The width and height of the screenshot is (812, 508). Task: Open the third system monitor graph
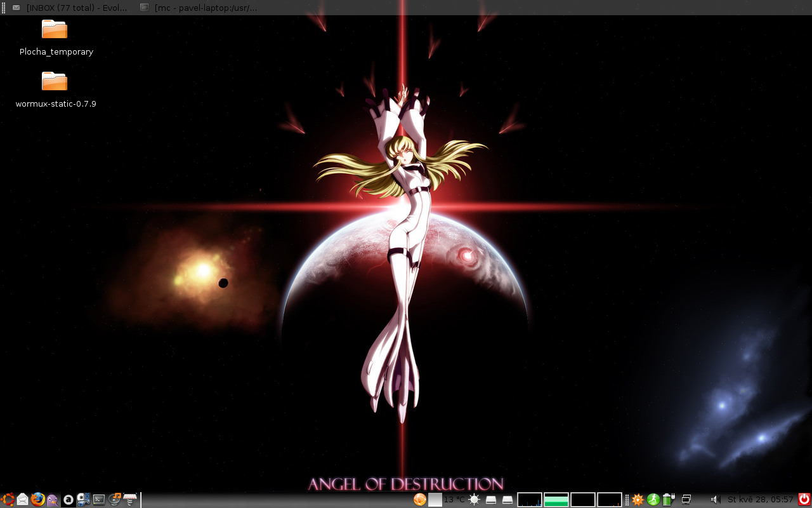point(583,500)
